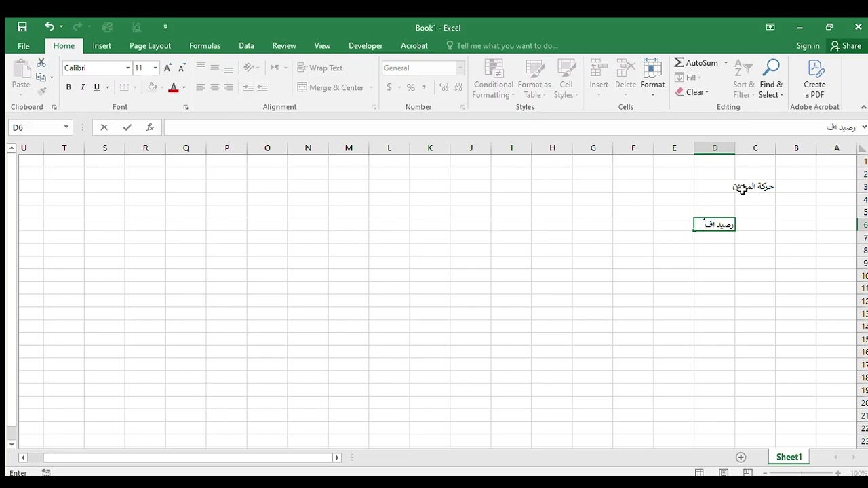Switch to the Developer tab
The width and height of the screenshot is (868, 488).
click(x=366, y=46)
